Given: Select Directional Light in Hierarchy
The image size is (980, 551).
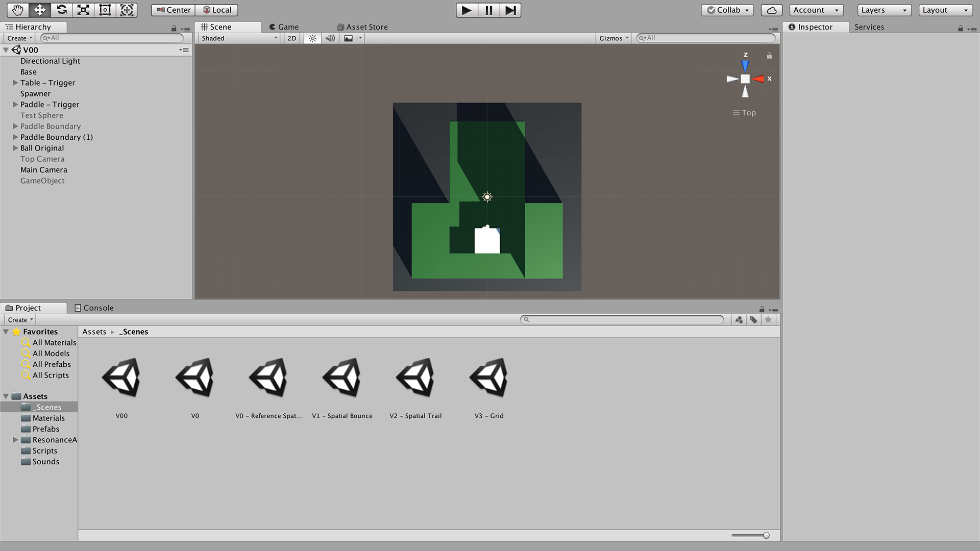Looking at the screenshot, I should (x=50, y=61).
